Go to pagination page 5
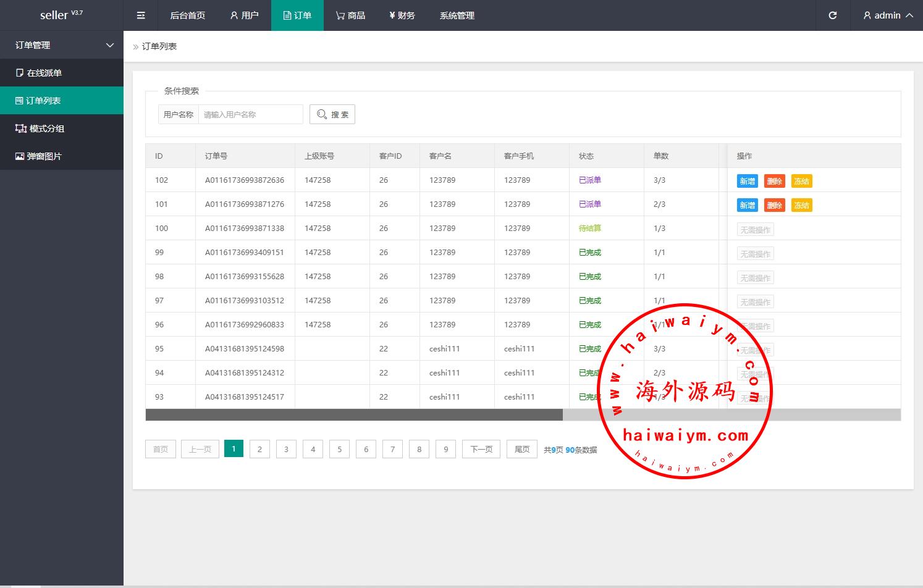This screenshot has height=588, width=923. (x=339, y=449)
